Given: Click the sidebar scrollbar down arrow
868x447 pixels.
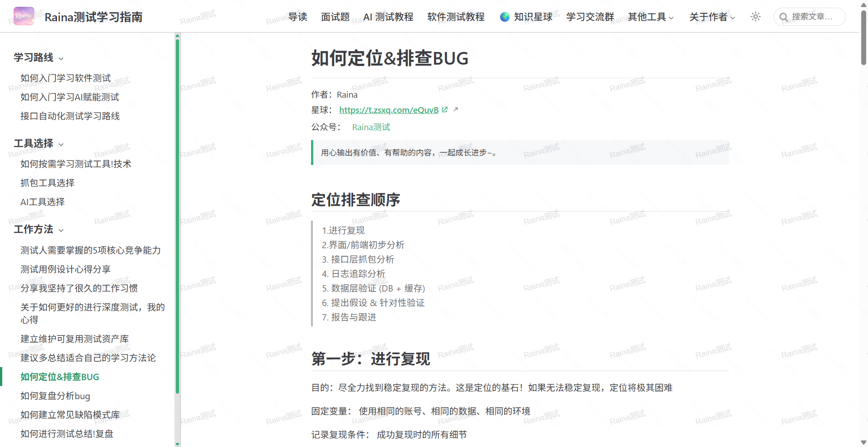Looking at the screenshot, I should tap(177, 444).
